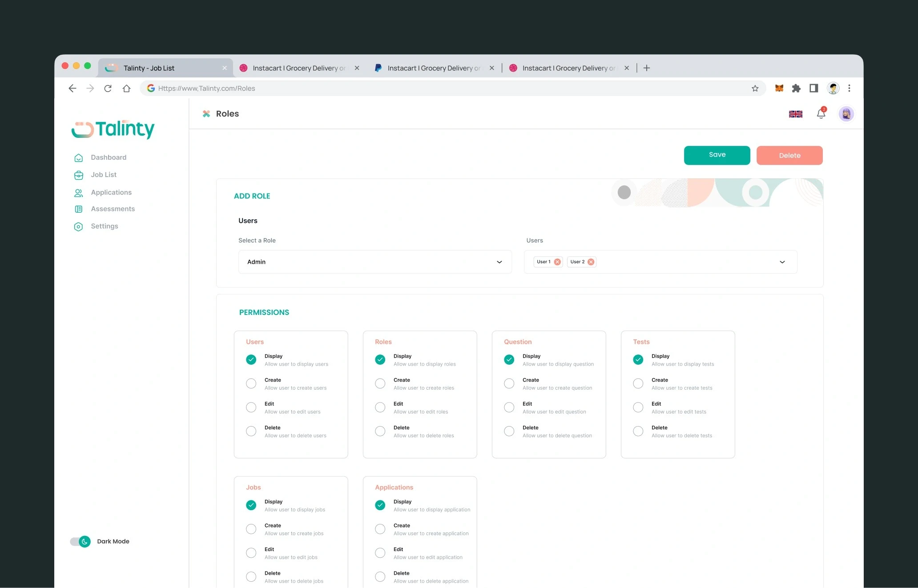Click the browser address bar
The width and height of the screenshot is (918, 588).
pyautogui.click(x=453, y=89)
